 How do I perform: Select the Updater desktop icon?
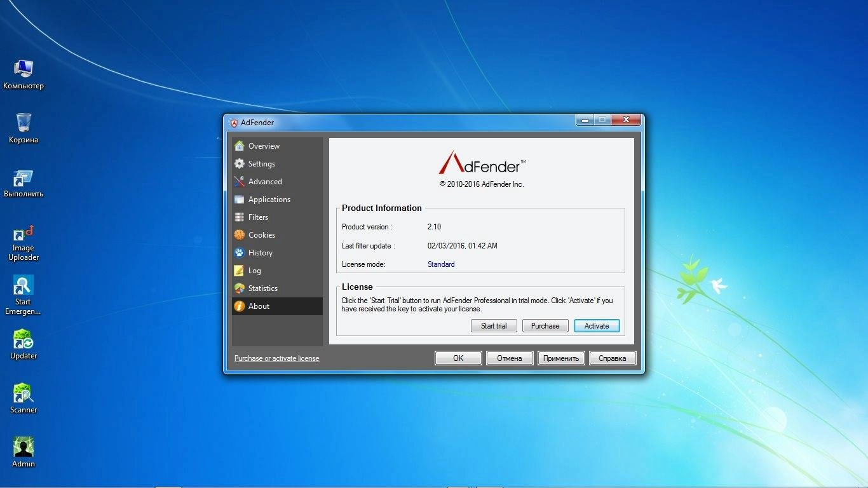(x=24, y=344)
